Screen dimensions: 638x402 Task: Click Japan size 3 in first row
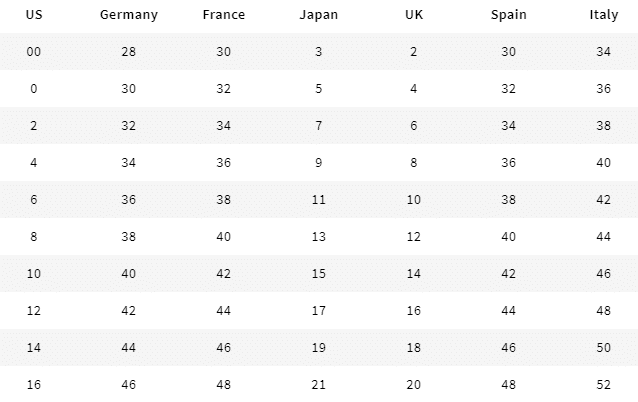319,52
